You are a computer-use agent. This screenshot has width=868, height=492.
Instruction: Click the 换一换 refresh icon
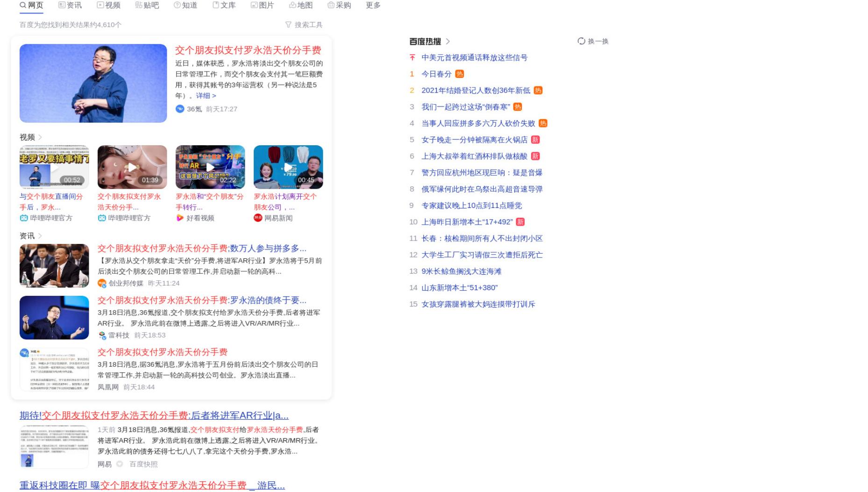pos(581,41)
